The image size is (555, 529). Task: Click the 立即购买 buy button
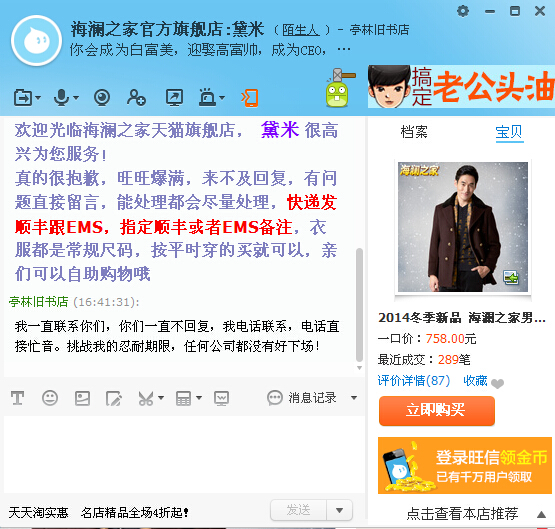tap(436, 410)
